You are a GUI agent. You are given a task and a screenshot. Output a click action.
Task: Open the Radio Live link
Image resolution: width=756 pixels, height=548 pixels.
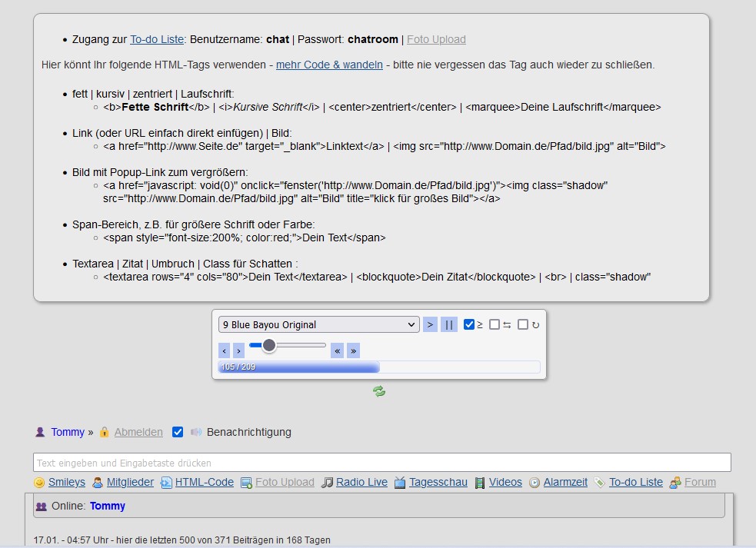pyautogui.click(x=361, y=483)
